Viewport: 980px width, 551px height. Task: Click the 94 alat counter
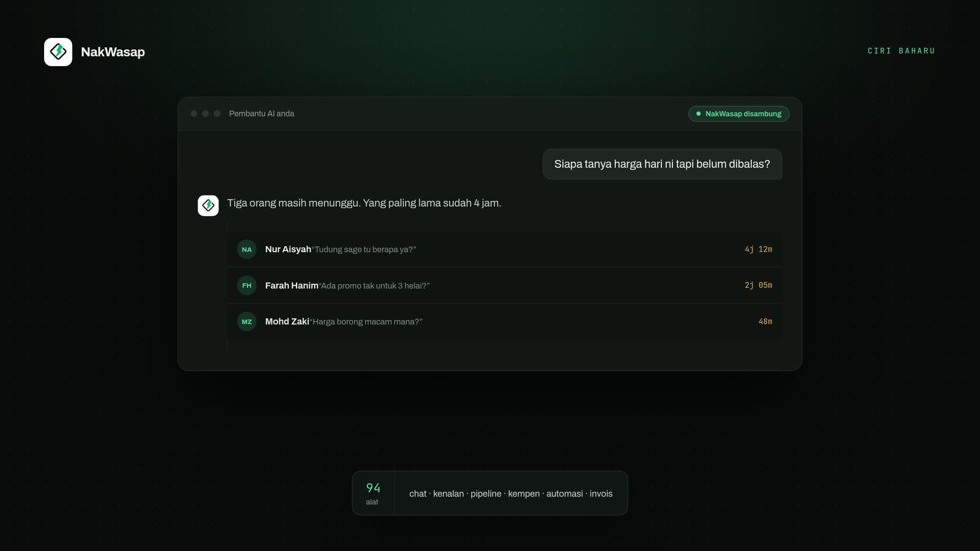point(373,493)
